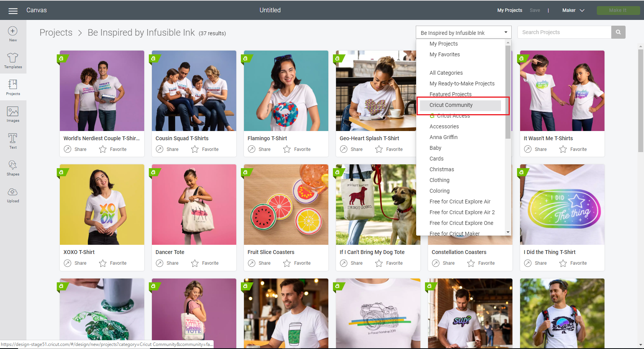Collapse the Be Inspired by Infusible Ink dropdown

(464, 33)
